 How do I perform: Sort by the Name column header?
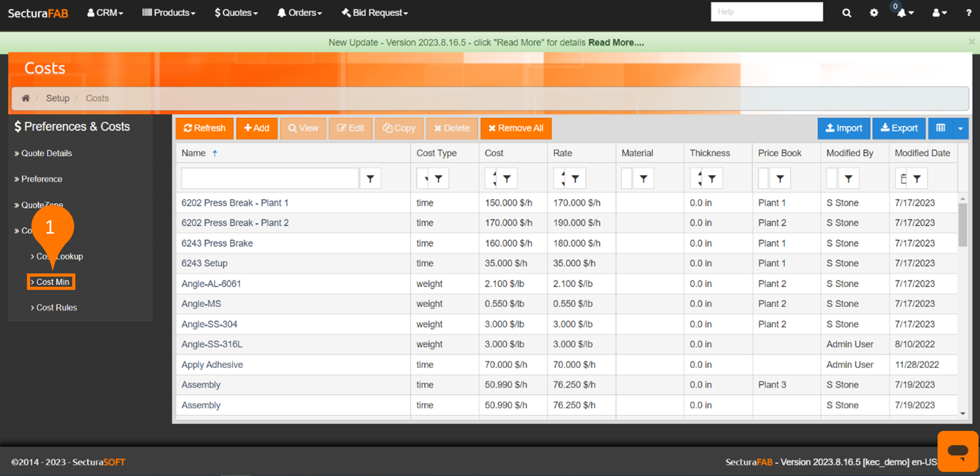194,153
